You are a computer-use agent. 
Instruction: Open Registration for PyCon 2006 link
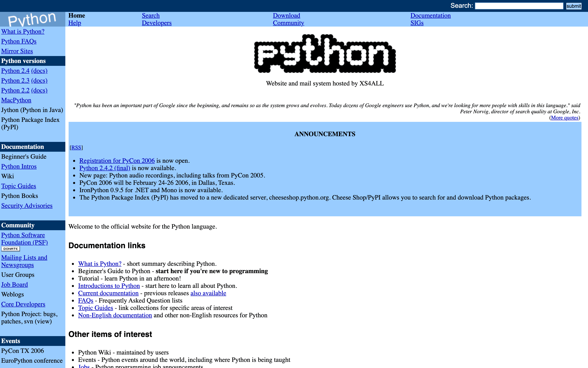[117, 161]
